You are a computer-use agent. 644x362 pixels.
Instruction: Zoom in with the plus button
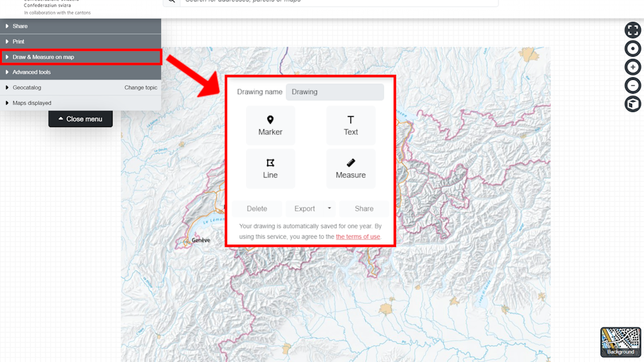tap(632, 67)
